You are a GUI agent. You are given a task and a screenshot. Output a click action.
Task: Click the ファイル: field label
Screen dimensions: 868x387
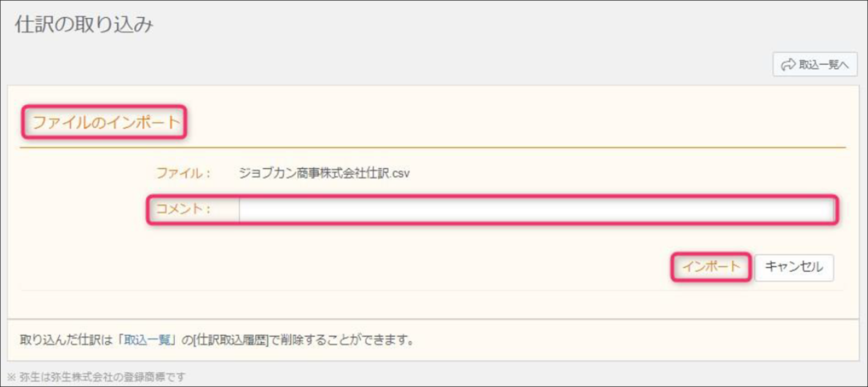pyautogui.click(x=183, y=173)
